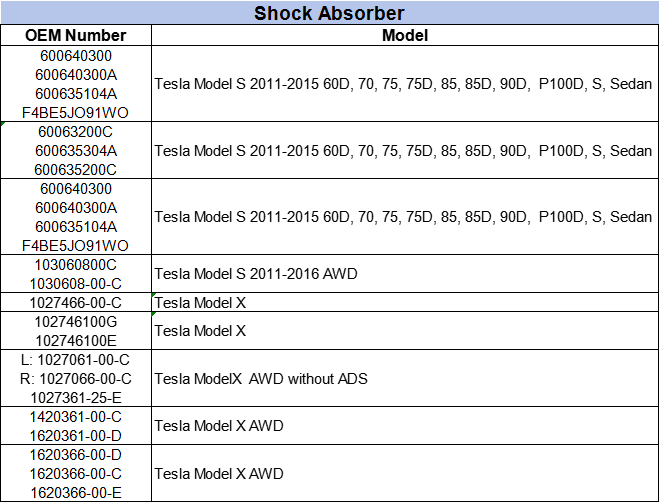The image size is (659, 502).
Task: Select OEM number 1420361-00-C
Action: tap(75, 416)
